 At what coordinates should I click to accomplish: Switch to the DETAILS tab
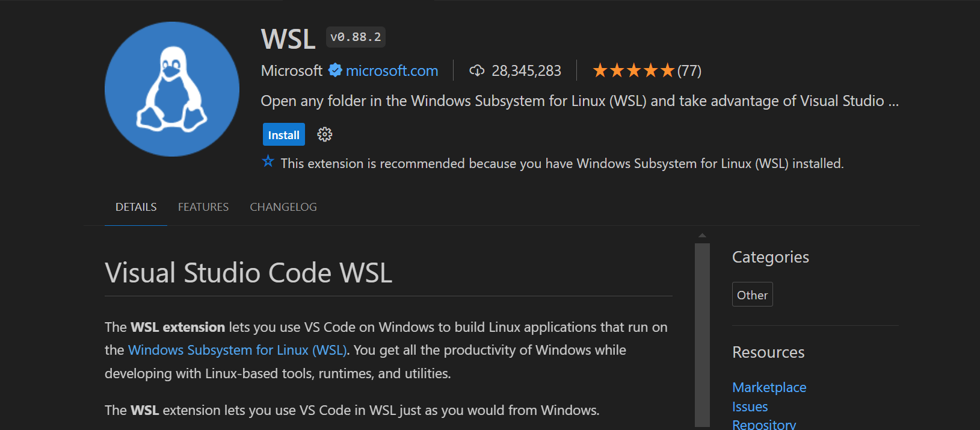click(x=136, y=207)
